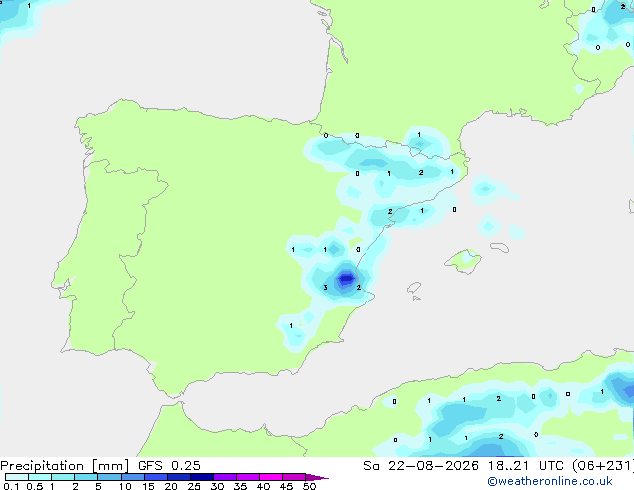Viewport: 634px width, 490px height.
Task: Select the 40–45 mm magenta legend box
Action: 271,477
